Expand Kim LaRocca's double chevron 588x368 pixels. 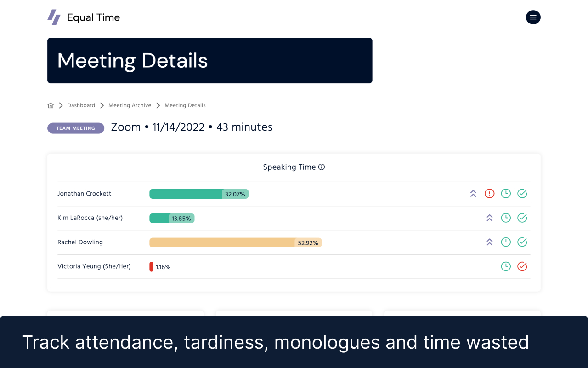pos(490,218)
